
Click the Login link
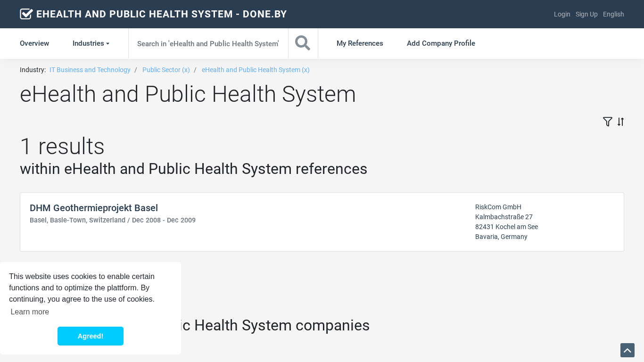click(562, 14)
